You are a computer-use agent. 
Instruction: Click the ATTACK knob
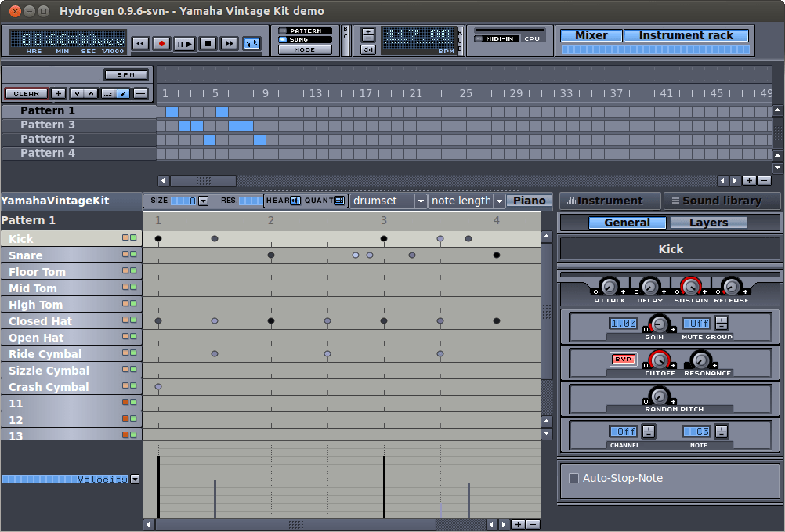tap(610, 286)
